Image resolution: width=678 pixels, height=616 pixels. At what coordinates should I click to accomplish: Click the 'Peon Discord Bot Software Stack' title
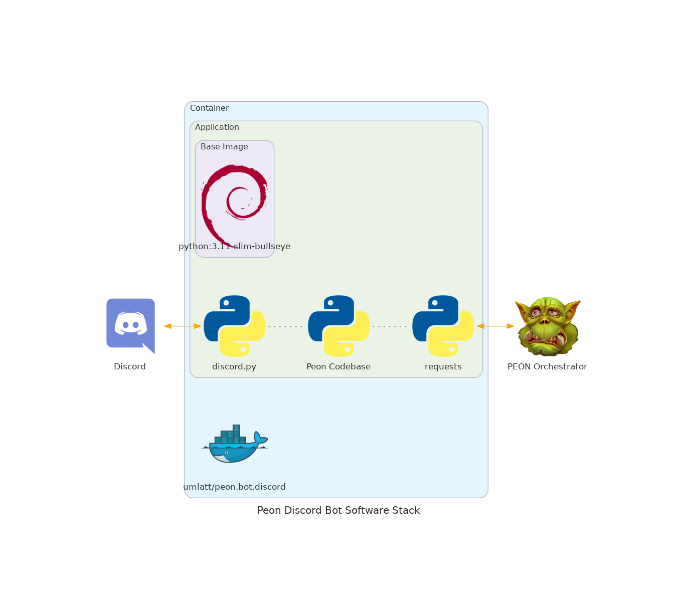[338, 510]
